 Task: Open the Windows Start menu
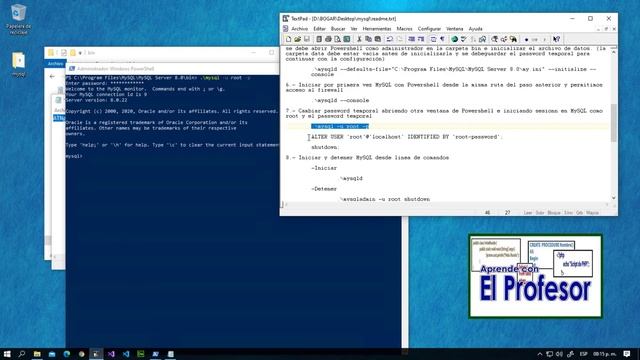[x=7, y=354]
